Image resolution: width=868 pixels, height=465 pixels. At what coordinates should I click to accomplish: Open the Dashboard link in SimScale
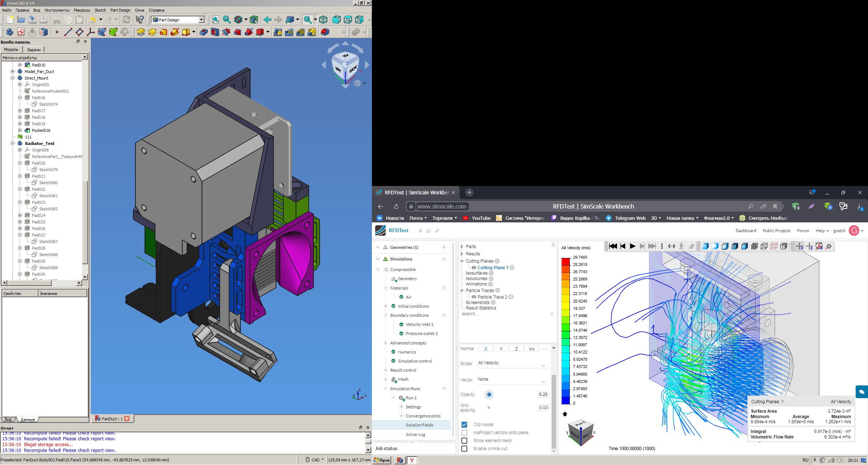point(746,231)
